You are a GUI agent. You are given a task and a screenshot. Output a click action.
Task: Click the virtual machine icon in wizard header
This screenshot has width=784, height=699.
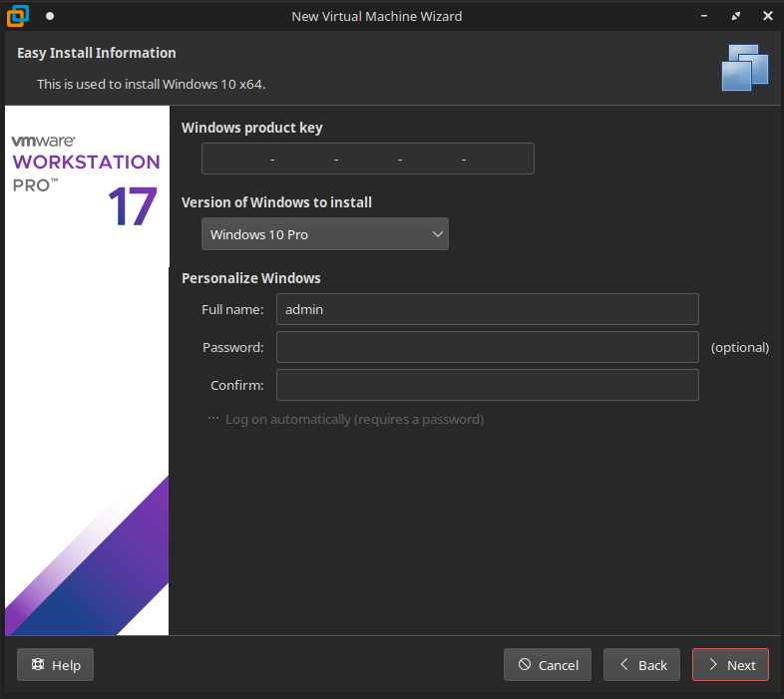745,67
